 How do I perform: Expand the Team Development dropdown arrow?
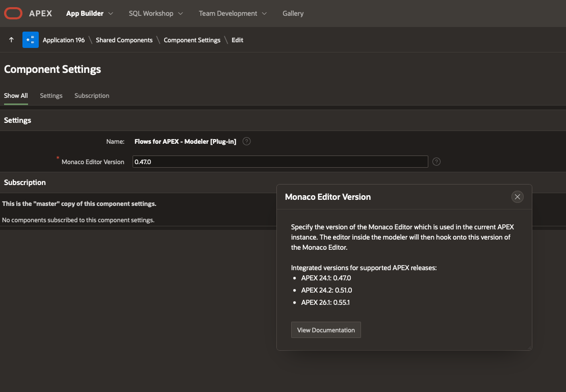pyautogui.click(x=264, y=14)
